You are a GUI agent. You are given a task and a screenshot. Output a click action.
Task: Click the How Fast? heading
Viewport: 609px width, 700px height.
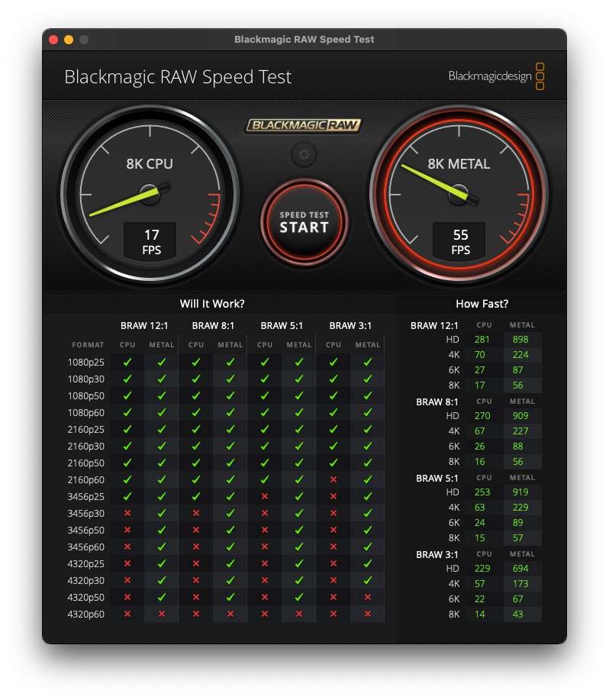point(482,304)
